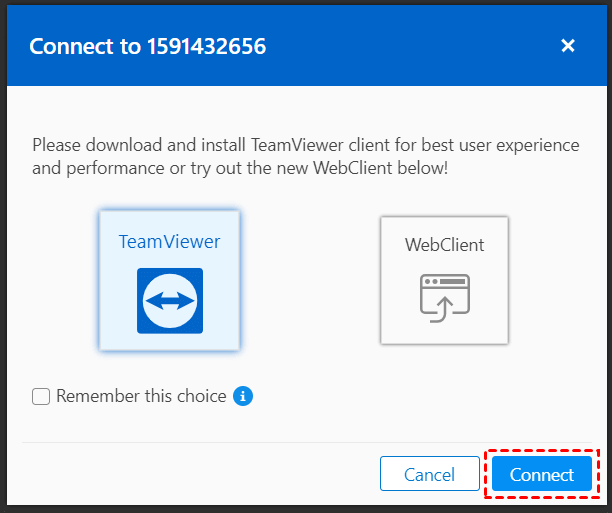Enable the Remember this choice checkbox

tap(41, 397)
